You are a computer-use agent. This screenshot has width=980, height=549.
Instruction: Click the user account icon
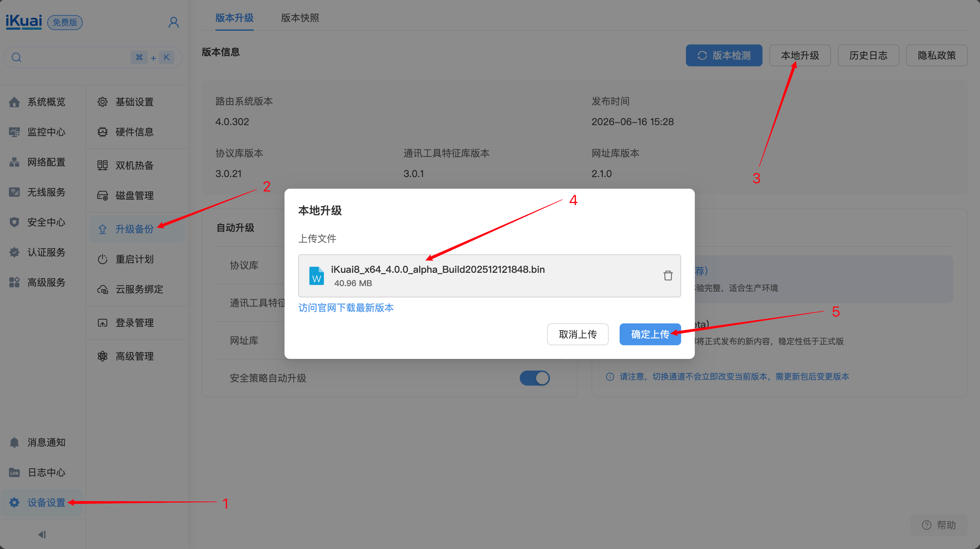coord(173,23)
